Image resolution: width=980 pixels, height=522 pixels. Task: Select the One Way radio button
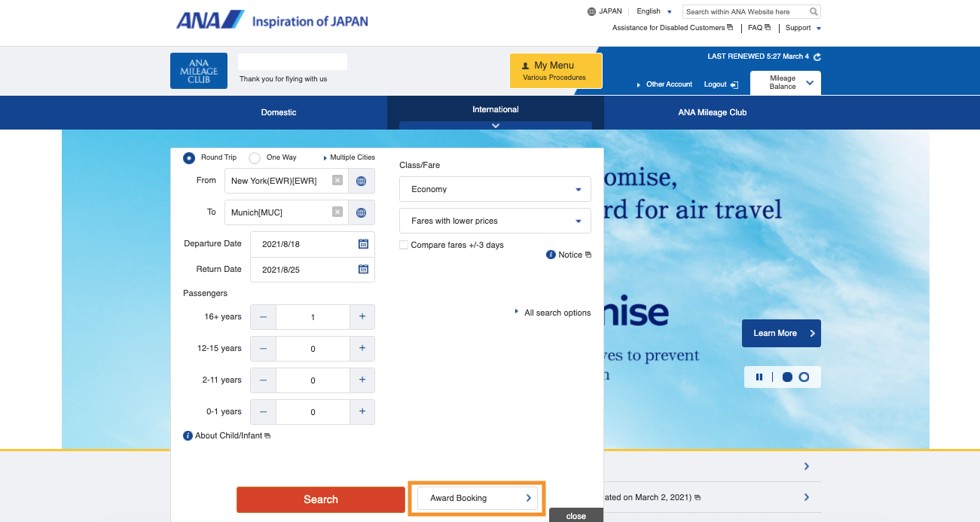pos(255,157)
